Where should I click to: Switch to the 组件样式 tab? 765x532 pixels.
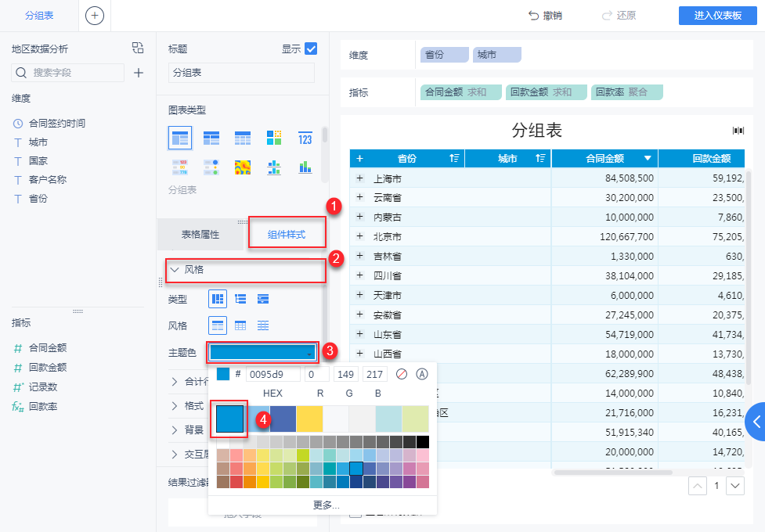pyautogui.click(x=287, y=234)
